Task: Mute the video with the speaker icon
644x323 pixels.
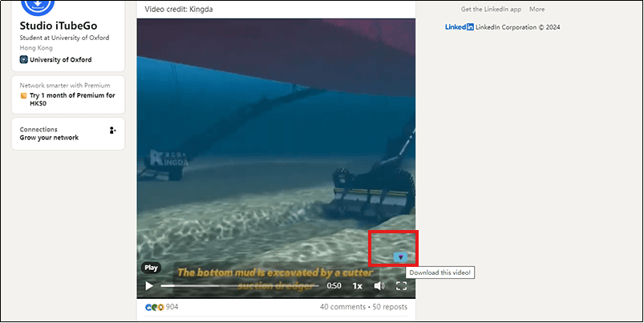Action: coord(379,285)
